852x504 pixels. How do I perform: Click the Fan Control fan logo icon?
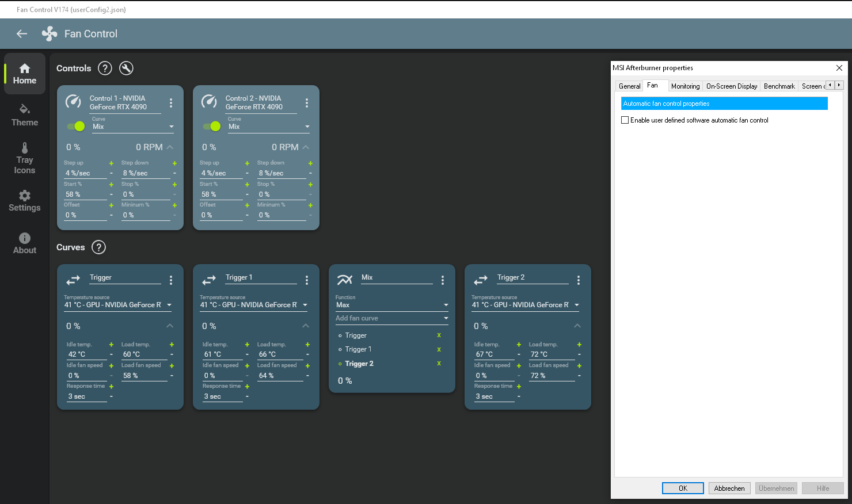(50, 34)
